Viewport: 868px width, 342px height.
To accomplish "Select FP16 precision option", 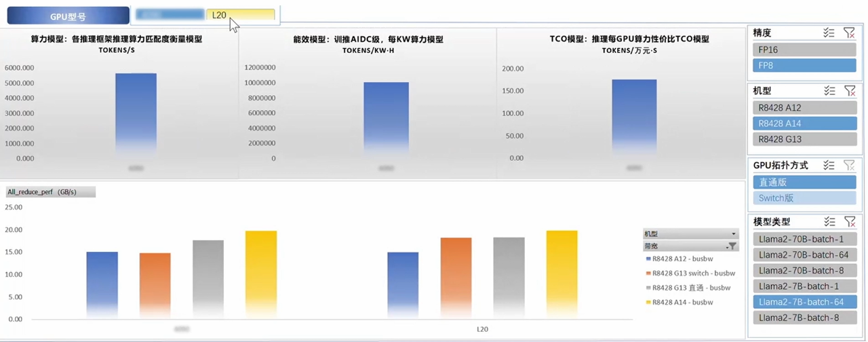I will point(804,50).
